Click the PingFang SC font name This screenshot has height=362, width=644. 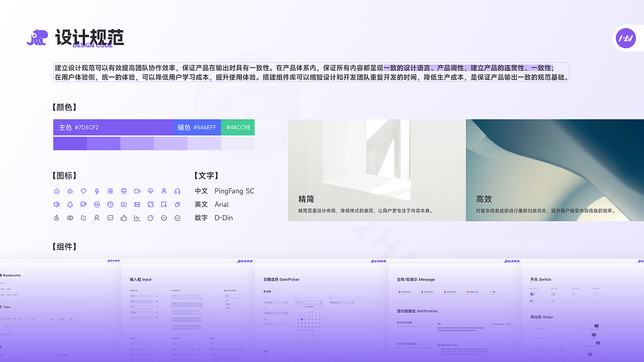tap(234, 191)
